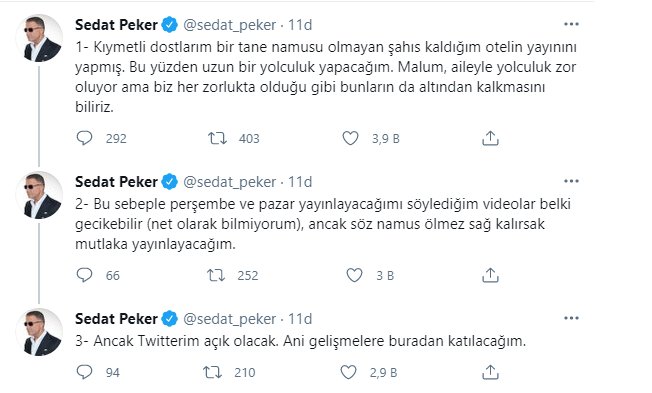Image resolution: width=652 pixels, height=393 pixels.
Task: Open more options menu on second tweet
Action: click(571, 181)
